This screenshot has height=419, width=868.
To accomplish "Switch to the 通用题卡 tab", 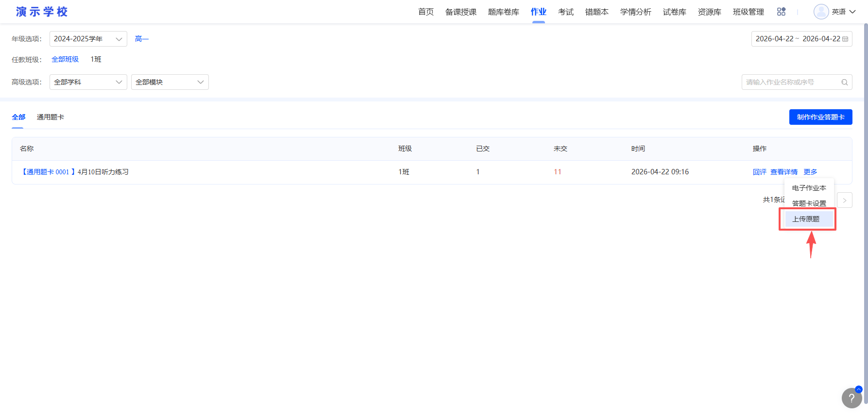I will click(51, 117).
